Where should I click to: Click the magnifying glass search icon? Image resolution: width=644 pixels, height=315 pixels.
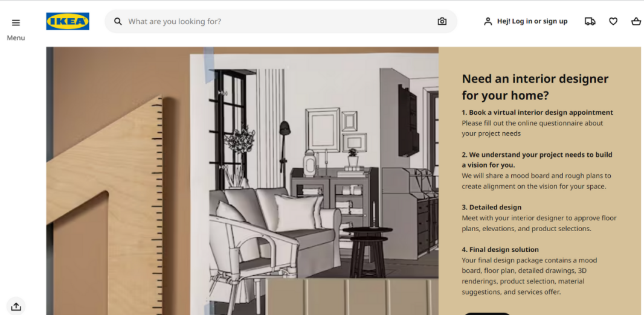coord(118,21)
